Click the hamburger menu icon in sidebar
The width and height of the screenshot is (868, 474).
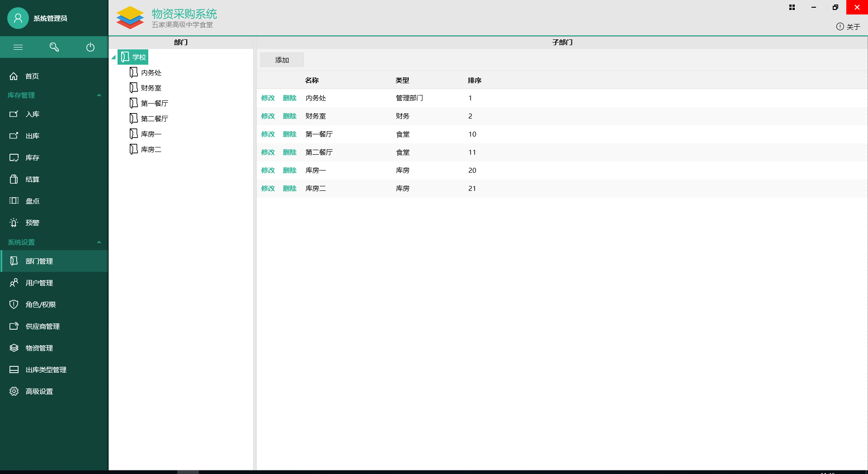pyautogui.click(x=18, y=47)
